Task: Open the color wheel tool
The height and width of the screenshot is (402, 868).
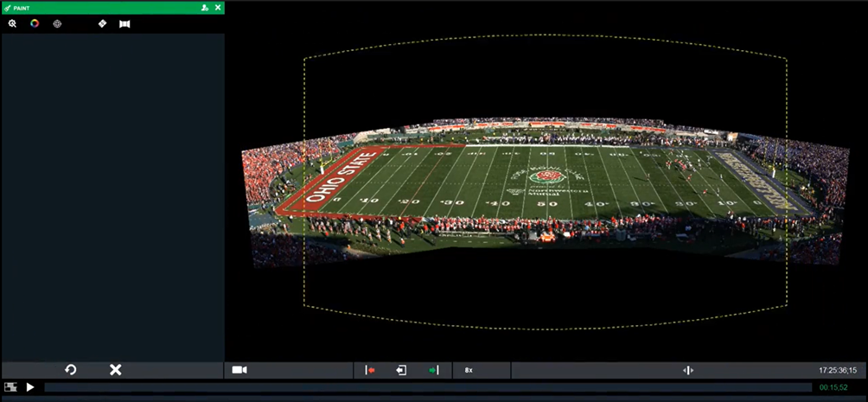Action: tap(35, 24)
